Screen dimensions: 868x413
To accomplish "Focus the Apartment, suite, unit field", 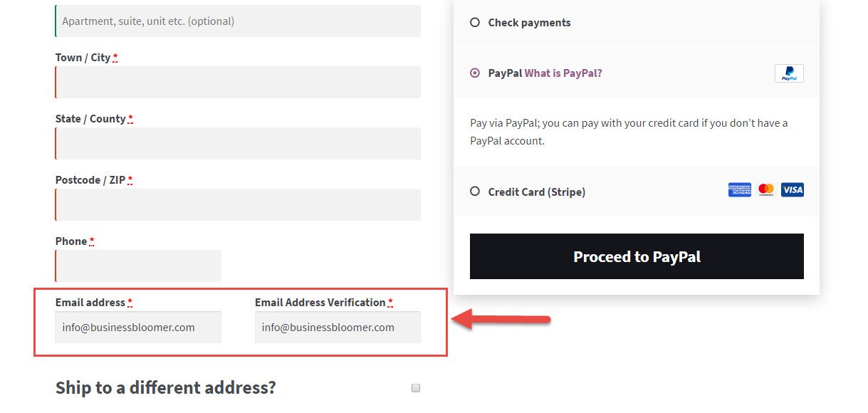I will [238, 21].
